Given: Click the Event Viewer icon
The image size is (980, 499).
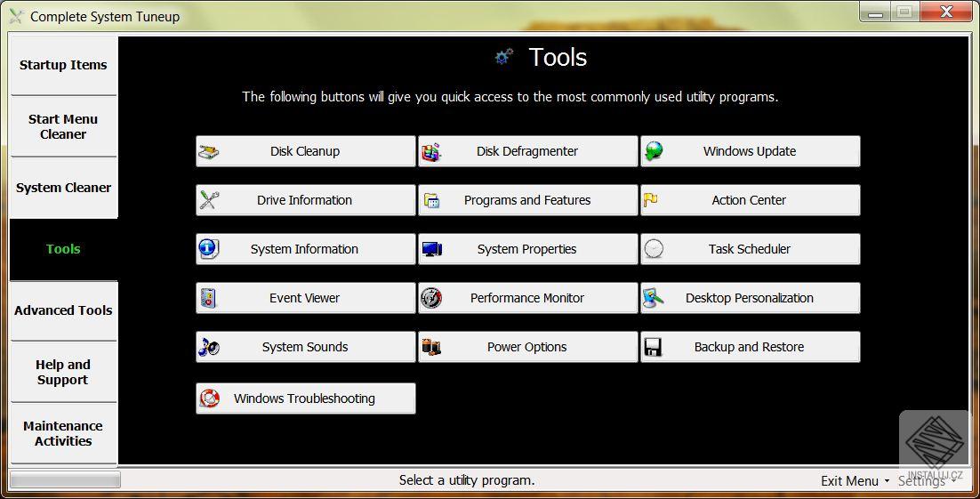Looking at the screenshot, I should [208, 298].
